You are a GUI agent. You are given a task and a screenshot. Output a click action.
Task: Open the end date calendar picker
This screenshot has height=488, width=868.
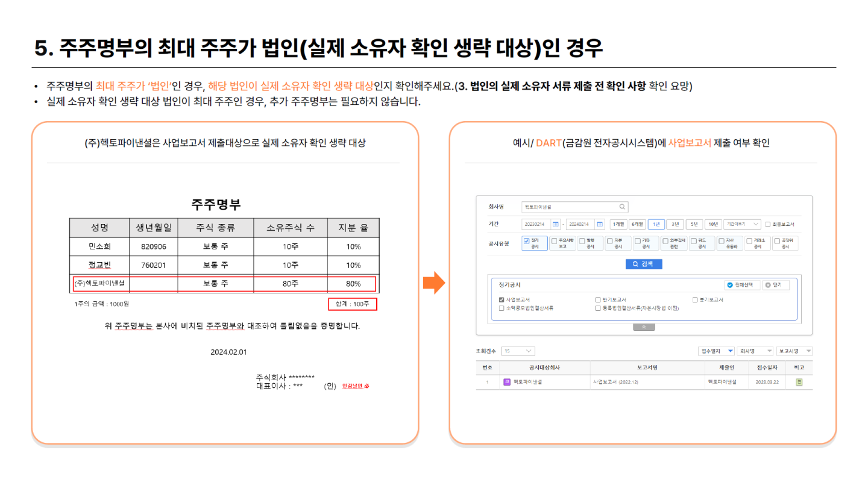tap(600, 224)
